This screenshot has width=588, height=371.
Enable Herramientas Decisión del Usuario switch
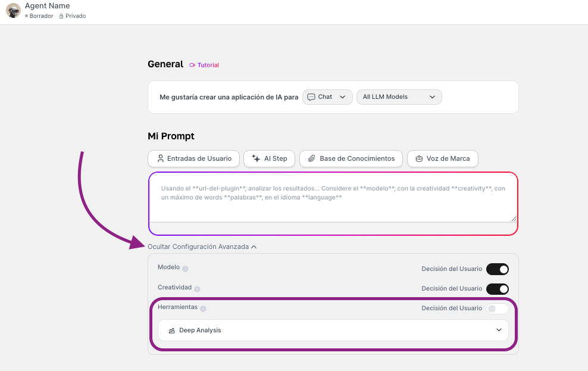pyautogui.click(x=498, y=308)
